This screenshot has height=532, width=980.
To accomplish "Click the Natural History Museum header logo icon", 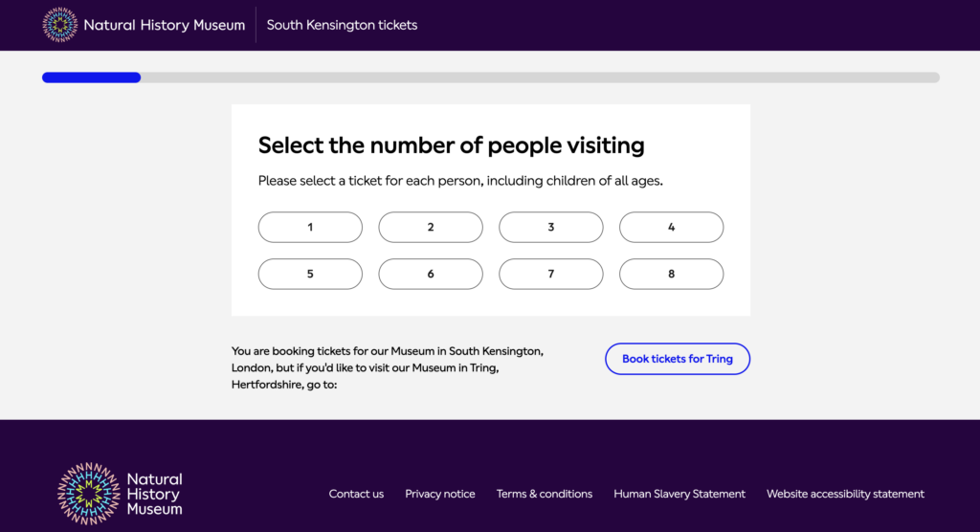I will [60, 25].
